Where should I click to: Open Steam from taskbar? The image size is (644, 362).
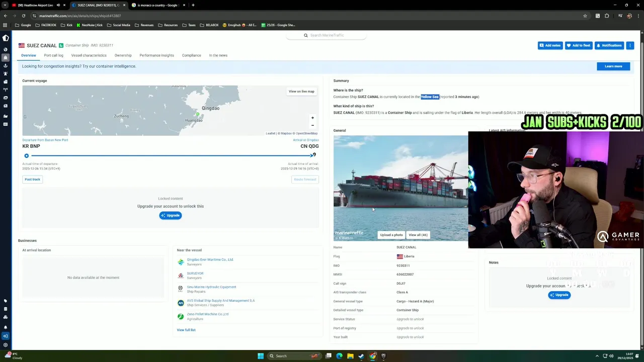coord(361,356)
